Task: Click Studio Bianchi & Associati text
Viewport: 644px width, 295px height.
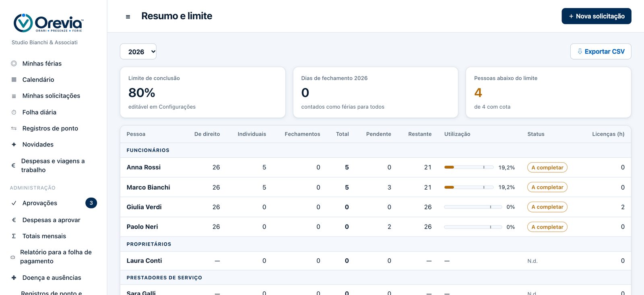Action: click(x=45, y=42)
